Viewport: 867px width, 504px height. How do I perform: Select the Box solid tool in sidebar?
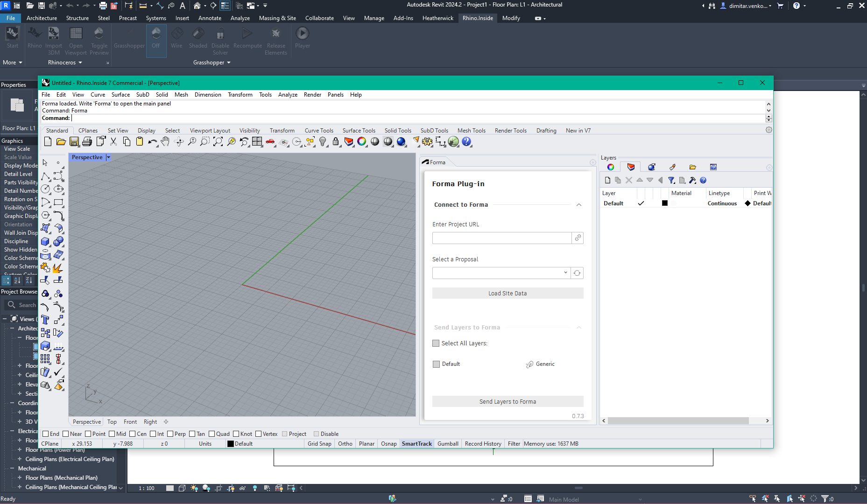click(45, 242)
